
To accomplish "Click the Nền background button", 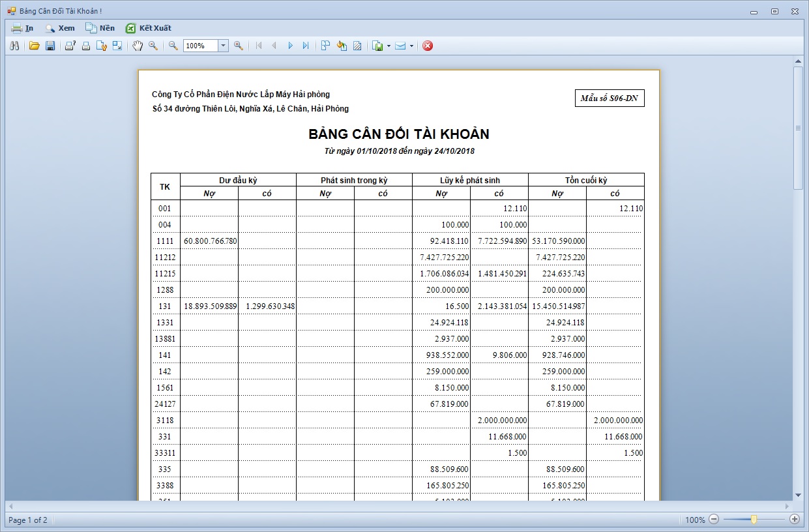I will click(100, 28).
